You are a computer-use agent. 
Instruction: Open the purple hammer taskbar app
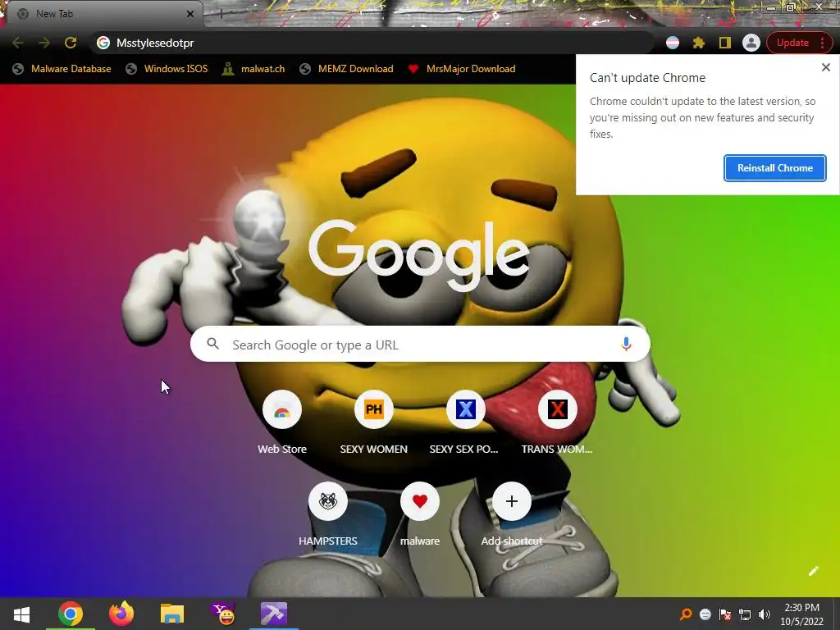274,614
